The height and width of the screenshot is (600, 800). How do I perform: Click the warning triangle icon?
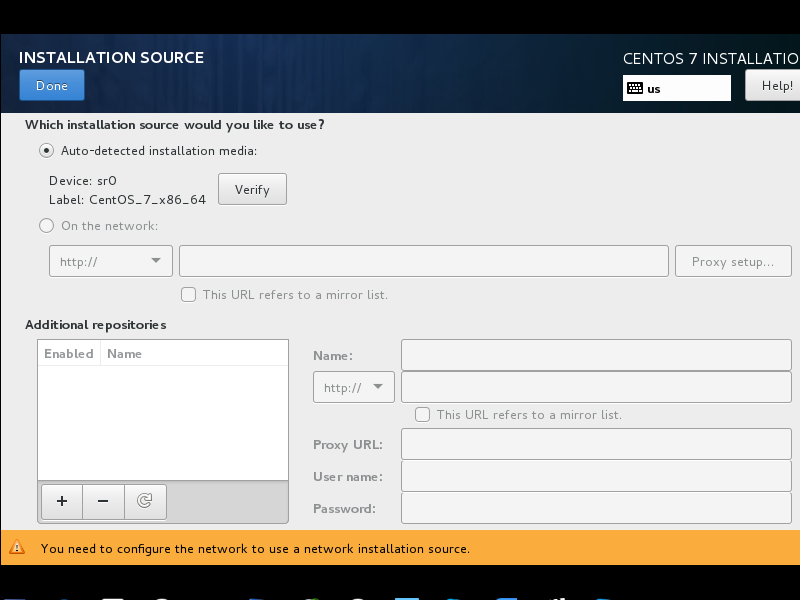pyautogui.click(x=17, y=547)
